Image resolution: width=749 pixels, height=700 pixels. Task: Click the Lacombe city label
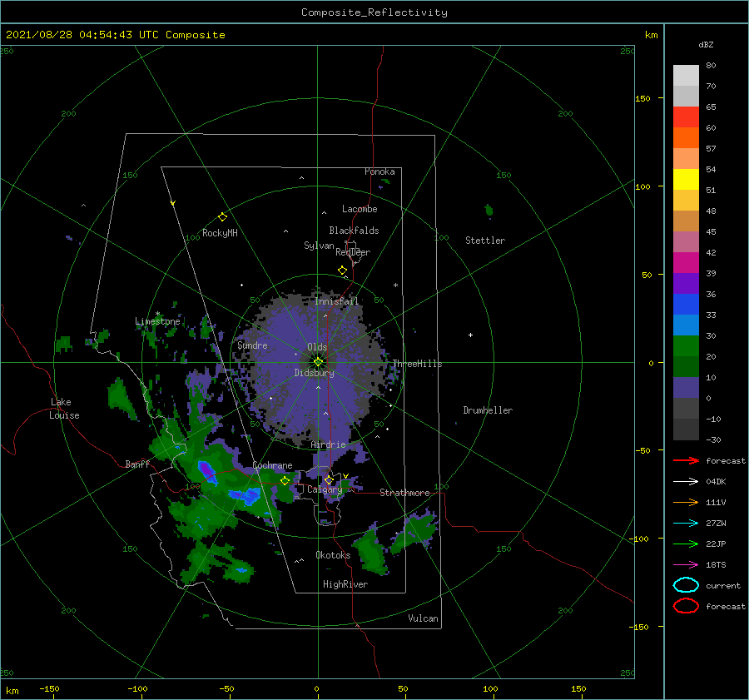[x=360, y=209]
